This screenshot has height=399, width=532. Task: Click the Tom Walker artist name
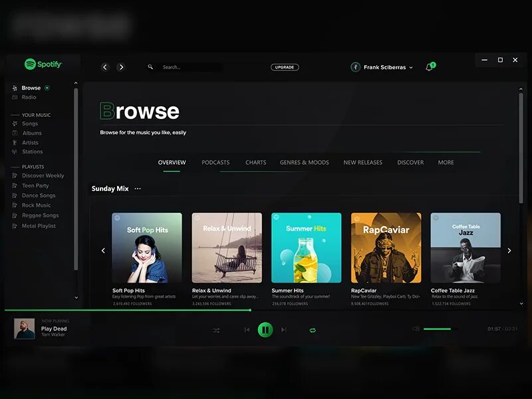(53, 334)
